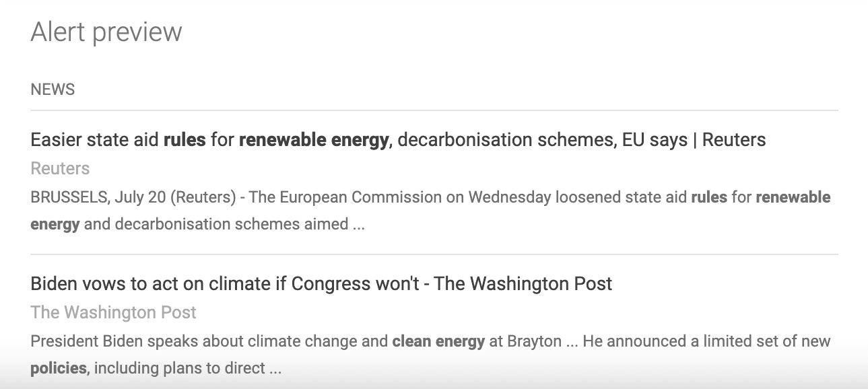
Task: Click 'Brayton' in the Biden snippet
Action: pyautogui.click(x=534, y=341)
